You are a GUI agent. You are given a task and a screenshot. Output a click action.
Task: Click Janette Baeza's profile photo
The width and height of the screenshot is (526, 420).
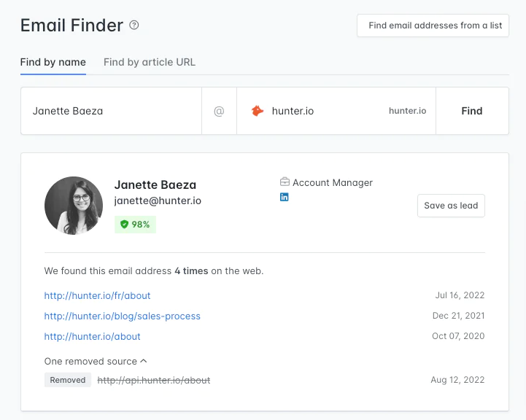click(74, 206)
